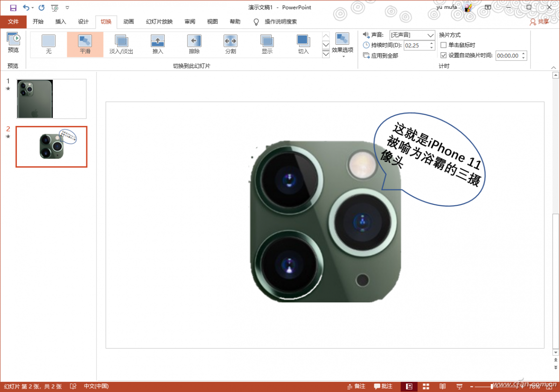The height and width of the screenshot is (392, 560).
Task: Switch to the 插入 (Insert) tab
Action: point(61,21)
